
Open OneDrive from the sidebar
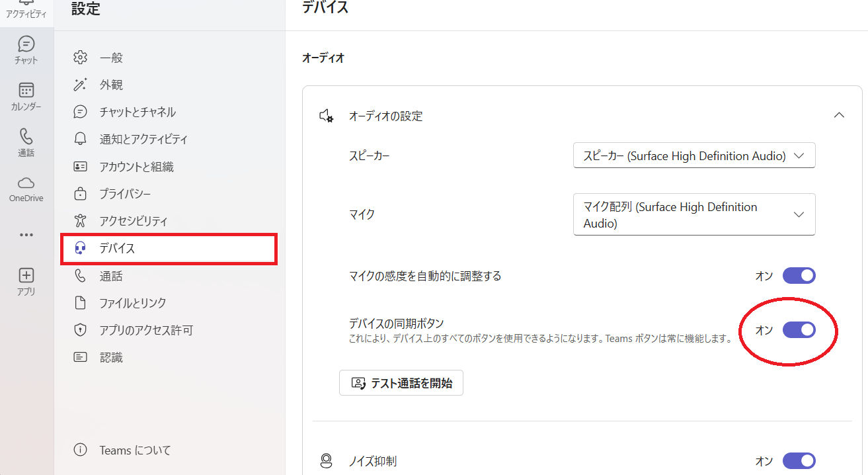[26, 189]
